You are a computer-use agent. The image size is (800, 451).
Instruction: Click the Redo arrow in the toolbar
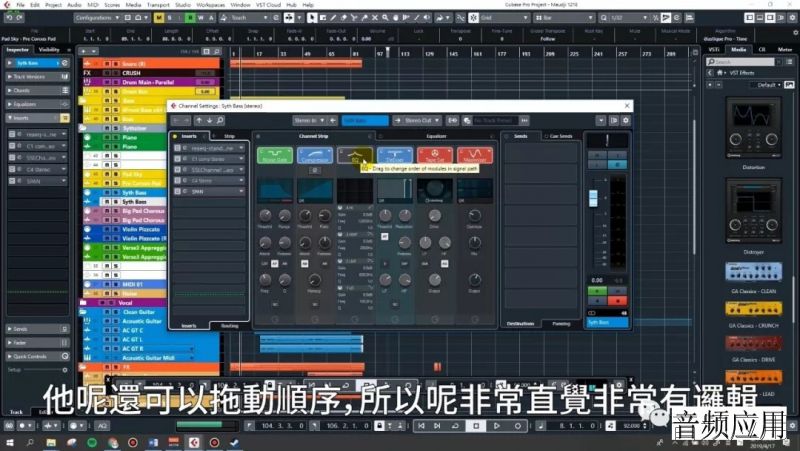point(19,18)
